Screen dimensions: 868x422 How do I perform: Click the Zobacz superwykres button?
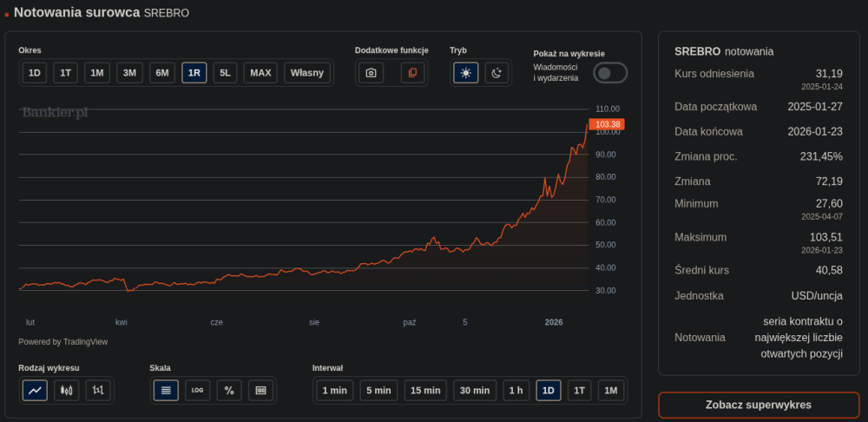click(x=758, y=405)
